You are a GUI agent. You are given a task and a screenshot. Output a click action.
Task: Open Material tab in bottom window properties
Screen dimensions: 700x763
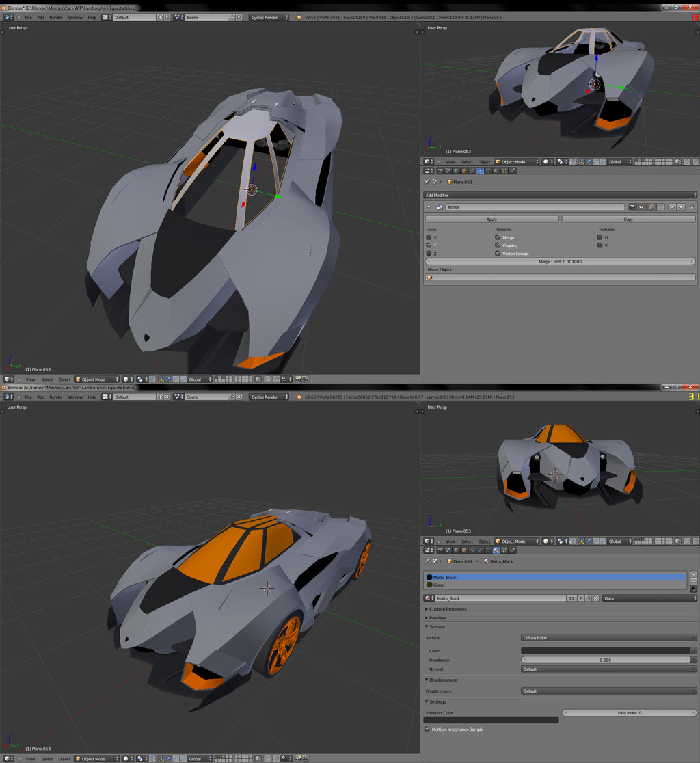click(496, 550)
